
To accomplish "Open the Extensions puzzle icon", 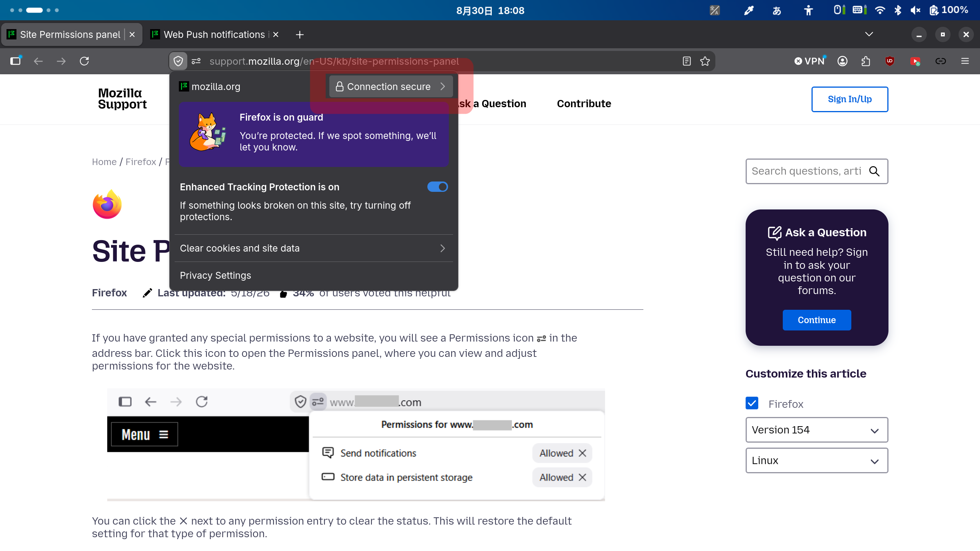I will coord(866,61).
